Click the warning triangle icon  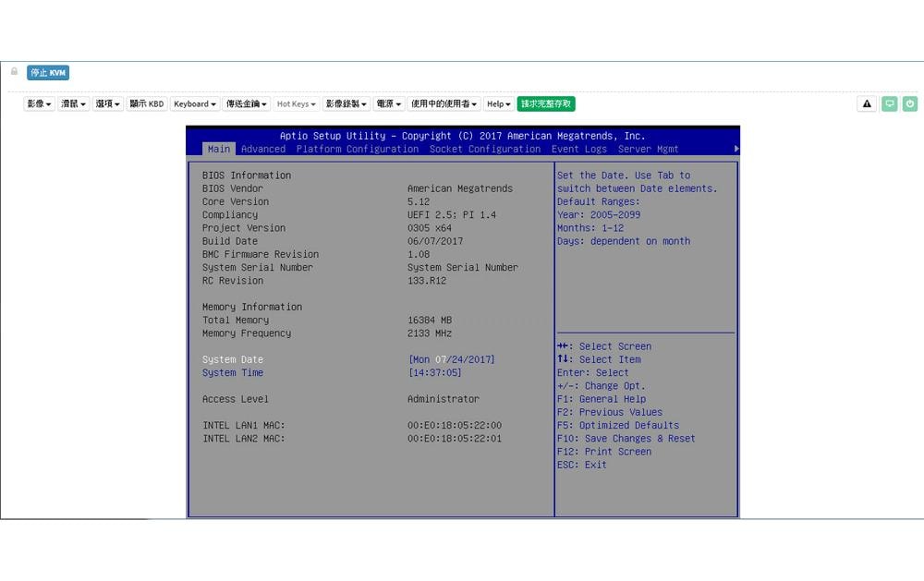click(867, 103)
